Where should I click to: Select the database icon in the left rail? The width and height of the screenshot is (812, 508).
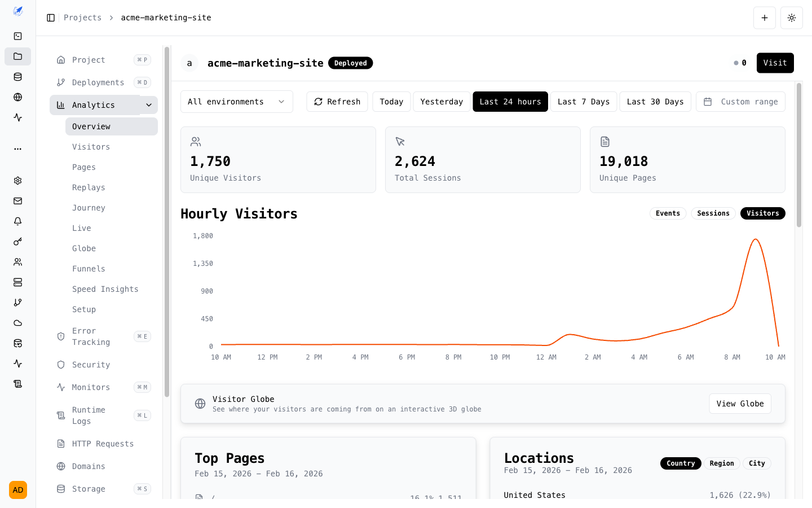pos(17,77)
